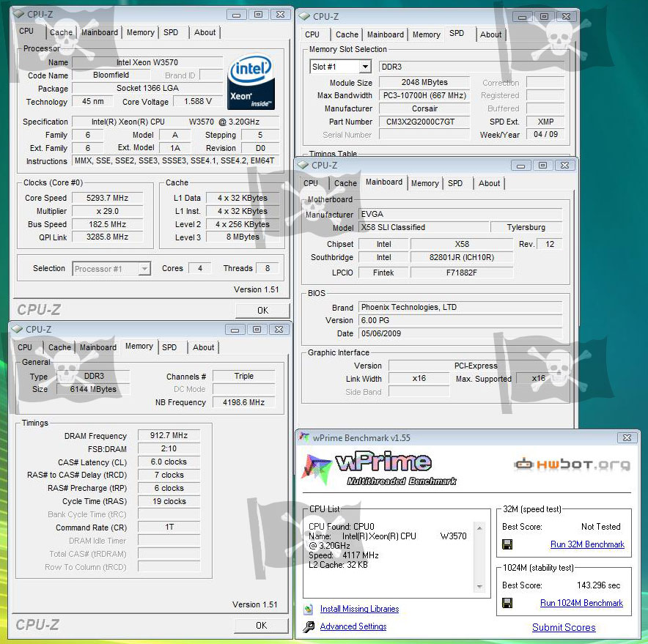This screenshot has width=648, height=644.
Task: Open the Slot #1 memory slot dropdown
Action: [x=365, y=67]
